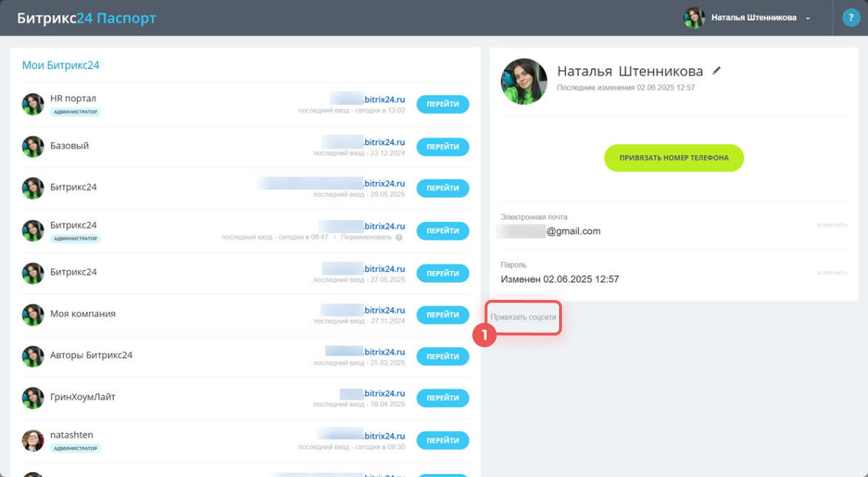The image size is (868, 477).
Task: Click the avatar in the Авторы Битрикс24 row
Action: point(33,356)
